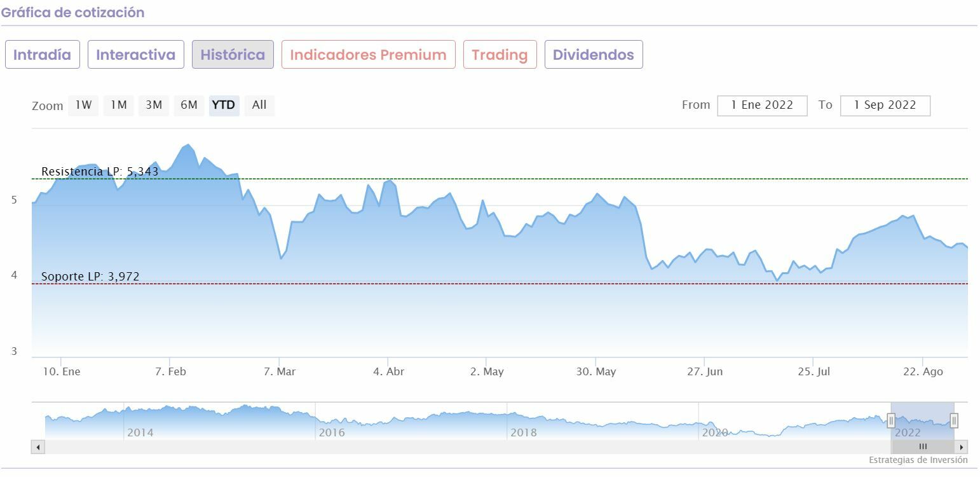Image resolution: width=980 pixels, height=477 pixels.
Task: Click the scrollbar left arrow
Action: 38,447
